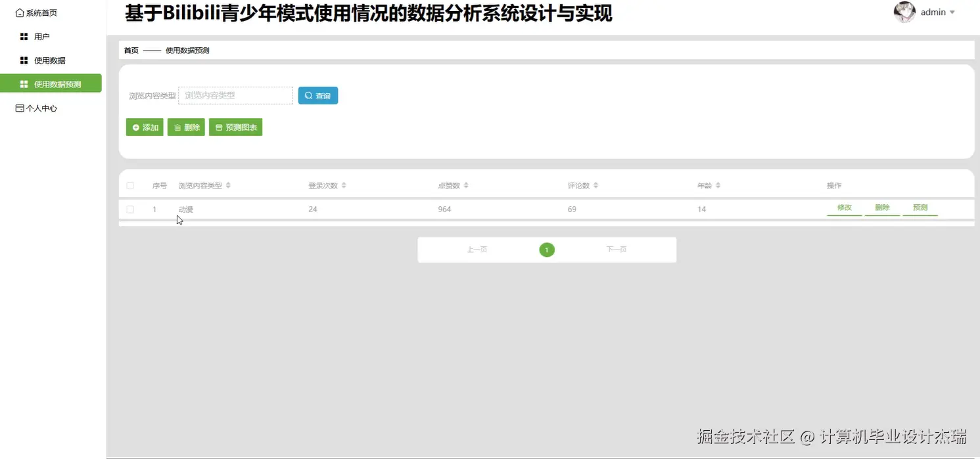Sort by 浏览内容类型 column arrows
The width and height of the screenshot is (980, 459).
228,185
